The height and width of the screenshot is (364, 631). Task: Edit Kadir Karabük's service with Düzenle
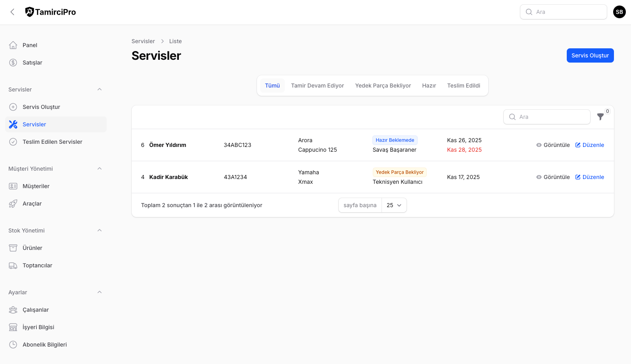589,177
